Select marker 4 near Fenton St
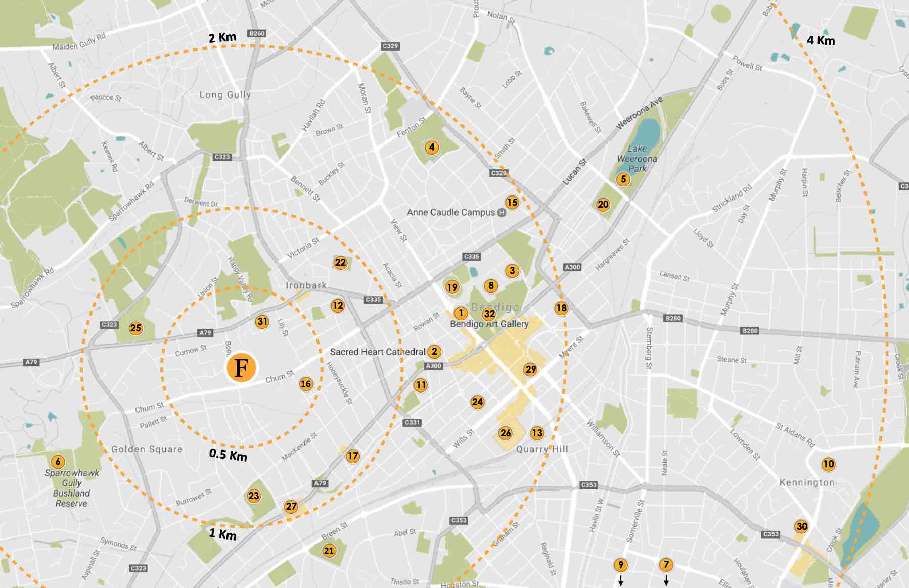The height and width of the screenshot is (588, 909). (431, 148)
